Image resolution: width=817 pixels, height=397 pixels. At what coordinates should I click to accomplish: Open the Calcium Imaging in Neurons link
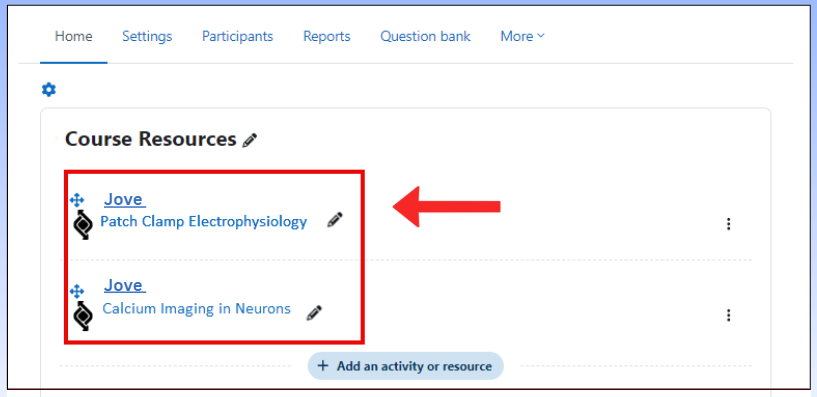[x=196, y=309]
